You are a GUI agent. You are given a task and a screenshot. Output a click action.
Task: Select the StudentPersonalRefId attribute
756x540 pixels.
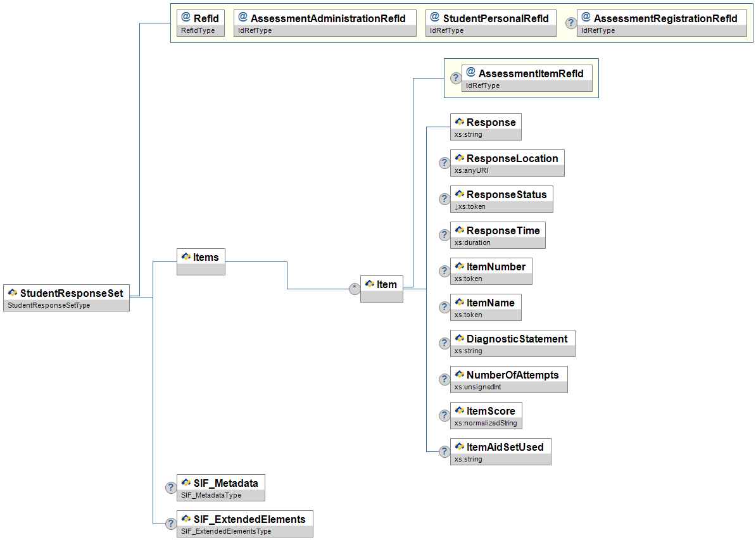[491, 23]
